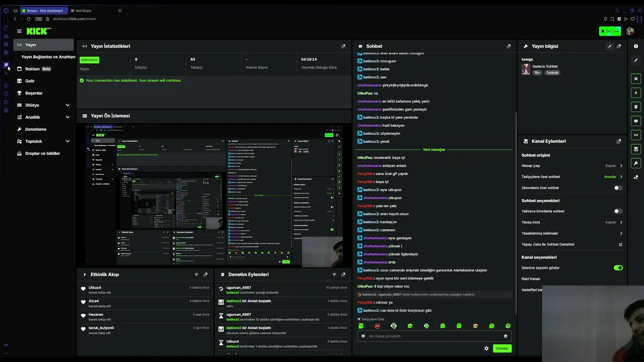
Task: Edit stream info with pencil icon in Yayın bilgisi
Action: (x=610, y=46)
